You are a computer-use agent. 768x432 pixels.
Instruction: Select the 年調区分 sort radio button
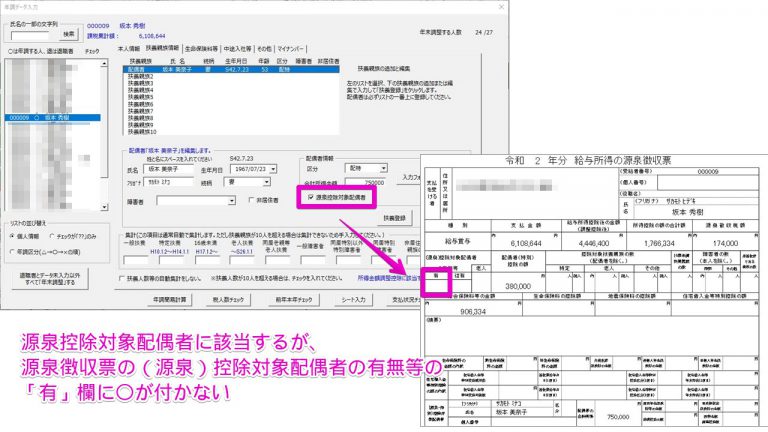(x=12, y=252)
